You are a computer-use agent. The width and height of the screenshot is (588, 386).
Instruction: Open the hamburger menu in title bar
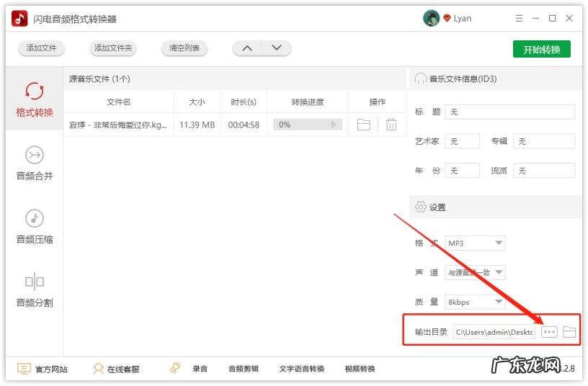[519, 18]
